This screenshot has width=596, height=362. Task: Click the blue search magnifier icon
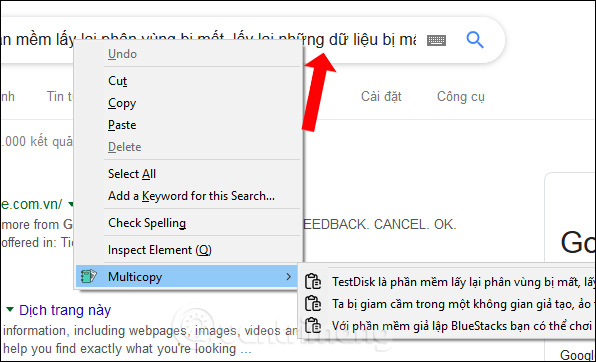pos(475,40)
